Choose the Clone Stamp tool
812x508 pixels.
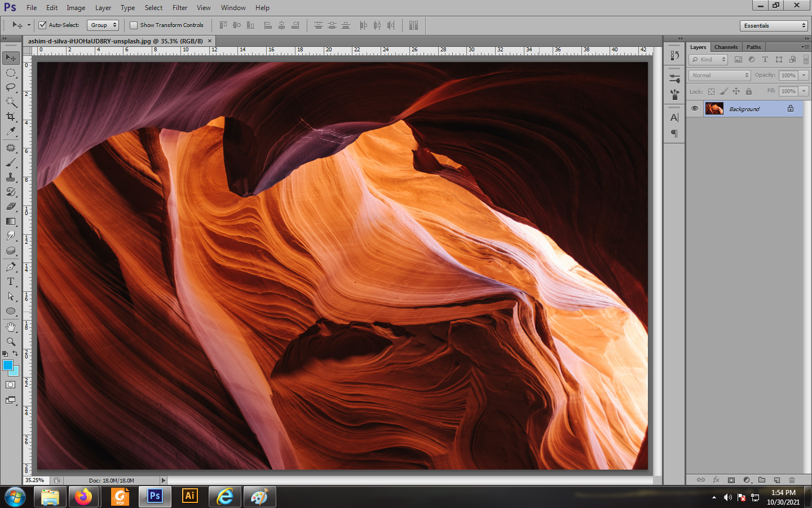[11, 177]
